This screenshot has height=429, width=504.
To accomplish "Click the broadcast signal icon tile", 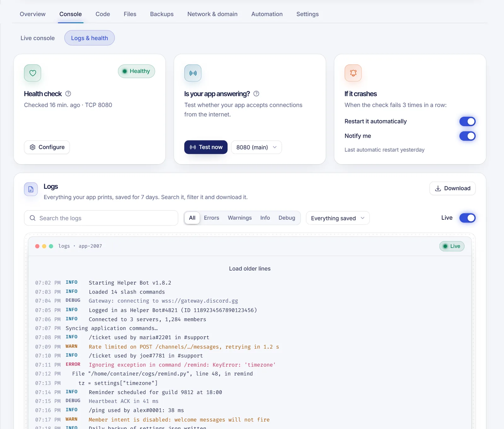I will [x=193, y=73].
